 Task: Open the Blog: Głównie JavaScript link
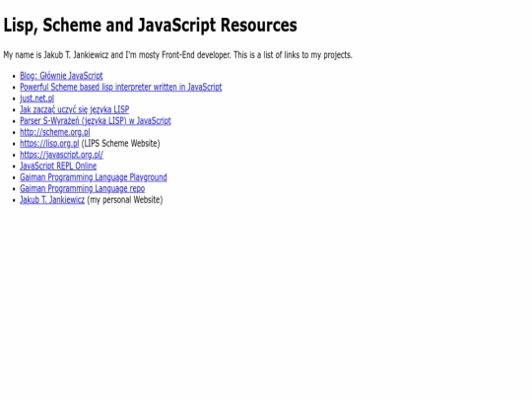(61, 76)
